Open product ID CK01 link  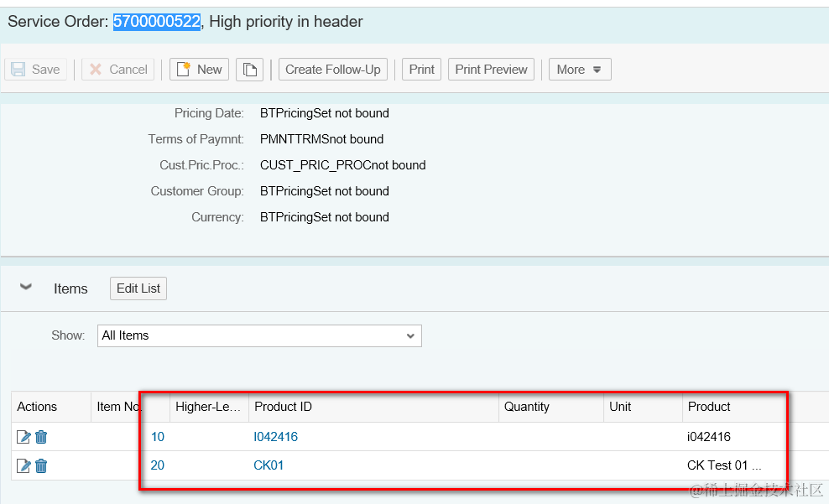[269, 465]
